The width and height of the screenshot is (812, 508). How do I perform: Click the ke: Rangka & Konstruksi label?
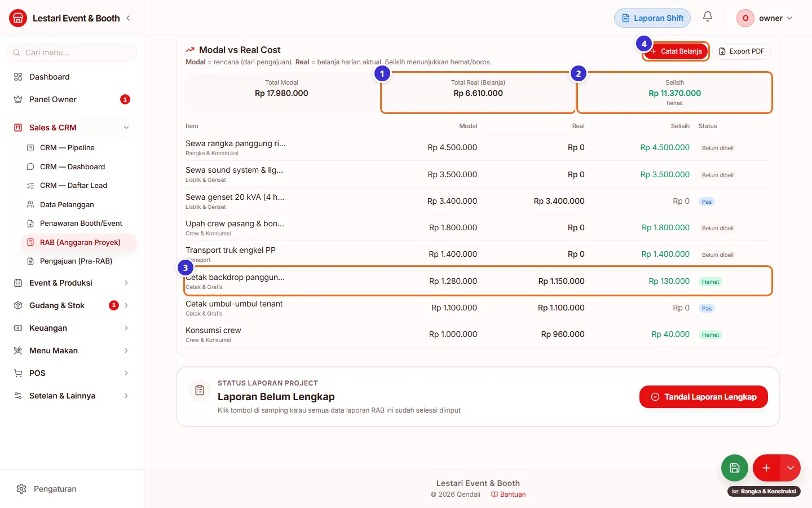coord(764,492)
